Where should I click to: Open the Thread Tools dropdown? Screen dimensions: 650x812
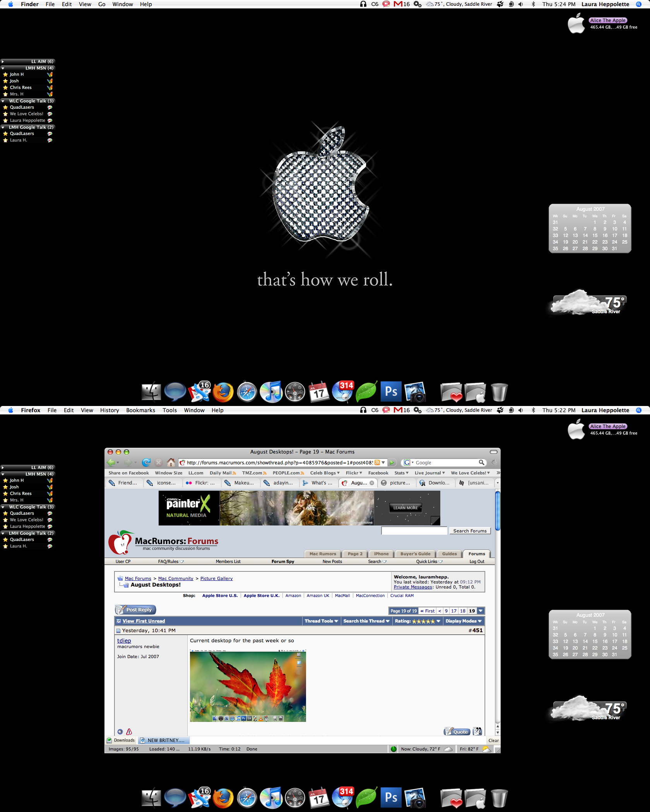pyautogui.click(x=321, y=621)
